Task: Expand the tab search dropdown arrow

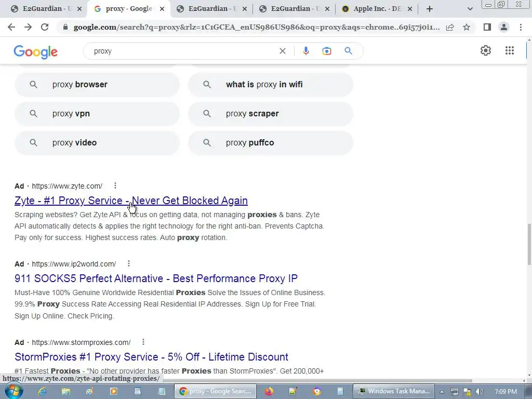Action: click(470, 9)
